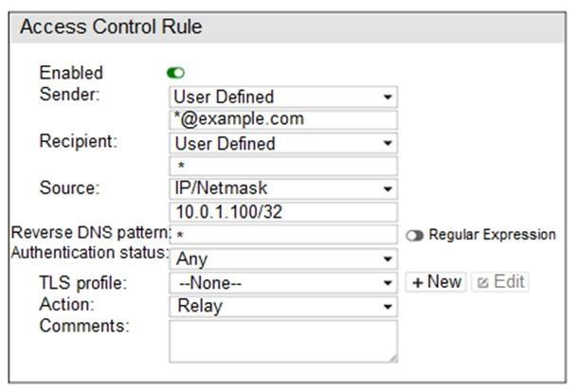Click the Edit TLS profile button
The width and height of the screenshot is (578, 392).
point(498,282)
